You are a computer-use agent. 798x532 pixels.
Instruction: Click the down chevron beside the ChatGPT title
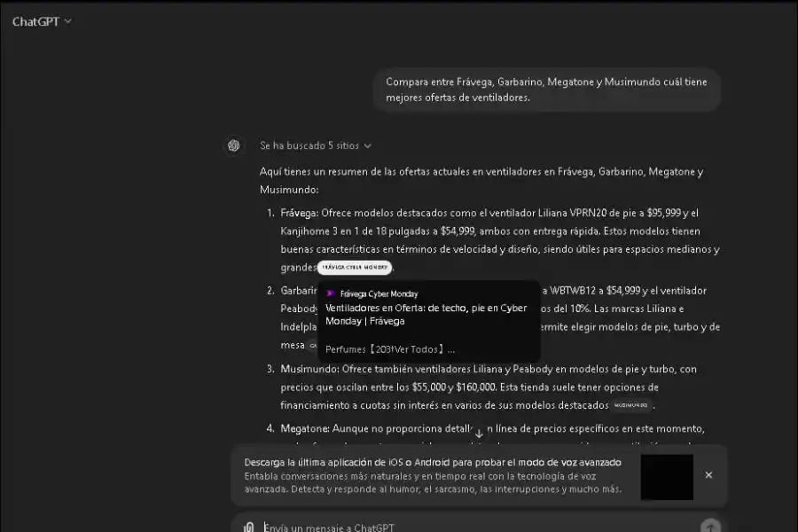(x=66, y=20)
